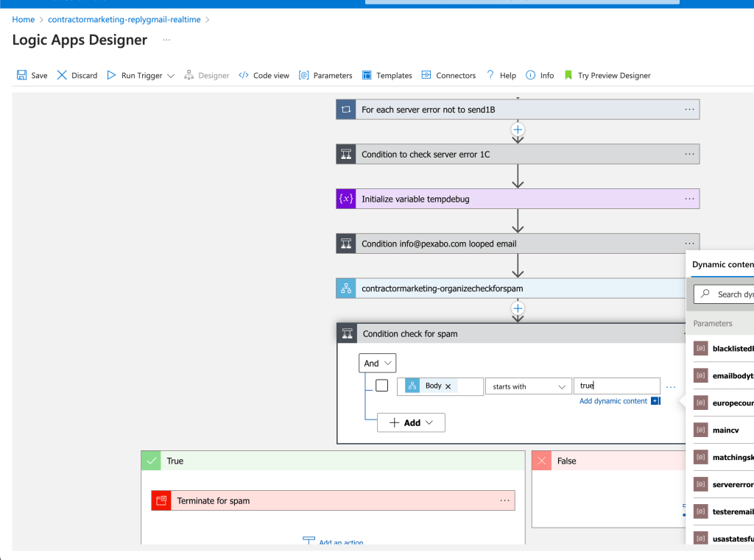
Task: Click the Info circle icon
Action: [x=530, y=75]
